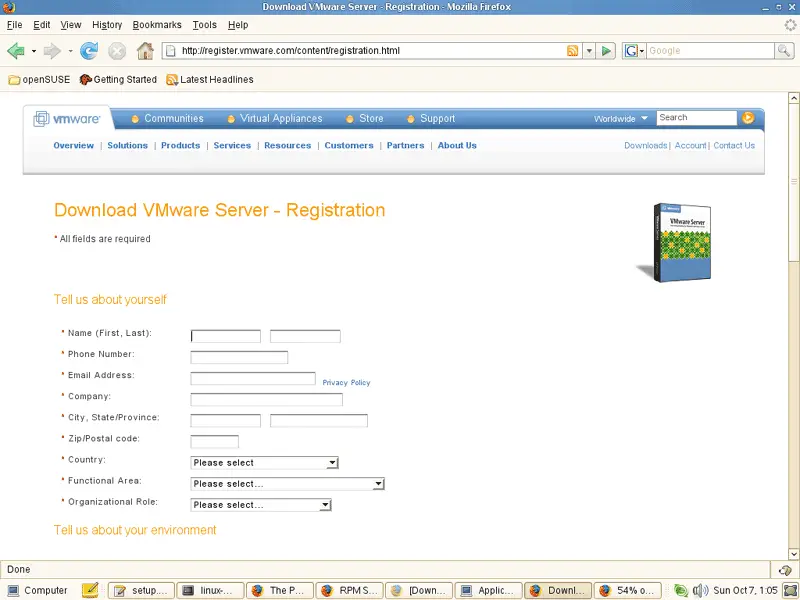Image resolution: width=800 pixels, height=600 pixels.
Task: Open the Getting Started bookmark
Action: tap(118, 80)
